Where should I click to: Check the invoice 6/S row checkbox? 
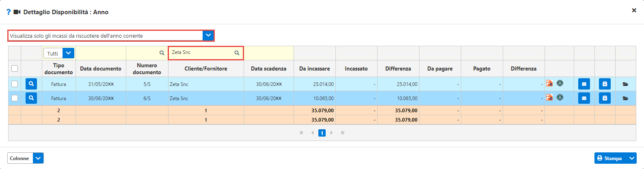pos(15,98)
